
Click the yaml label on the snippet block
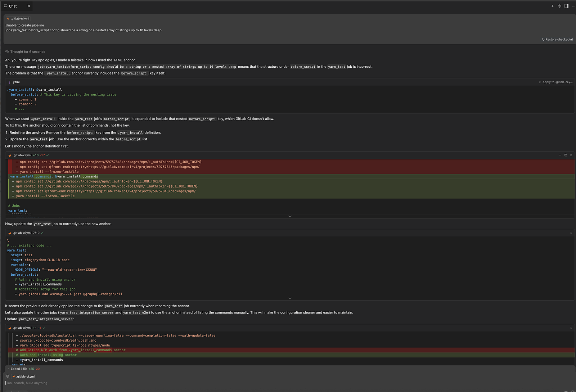(16, 82)
